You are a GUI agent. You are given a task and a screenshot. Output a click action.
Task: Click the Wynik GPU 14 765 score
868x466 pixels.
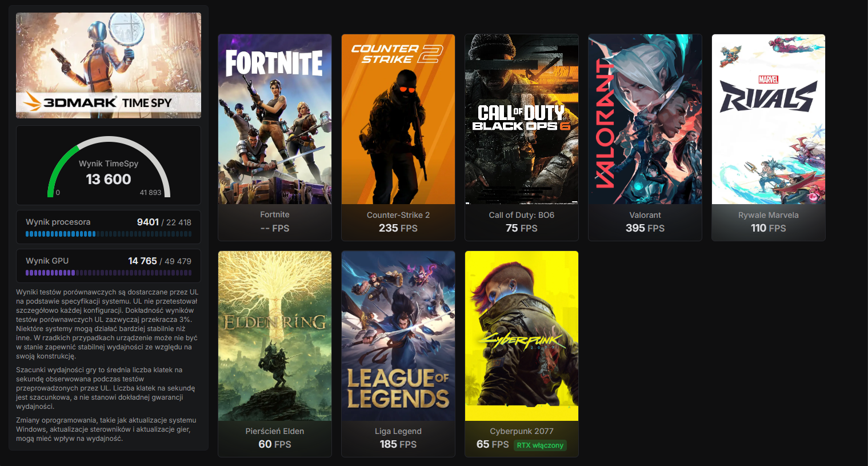[x=142, y=261]
